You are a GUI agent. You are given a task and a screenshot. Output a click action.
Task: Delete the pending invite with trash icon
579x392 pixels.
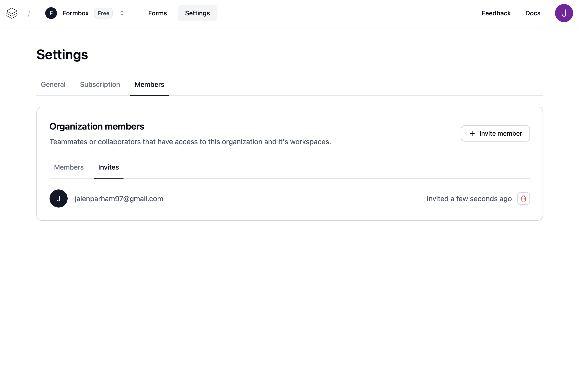523,198
